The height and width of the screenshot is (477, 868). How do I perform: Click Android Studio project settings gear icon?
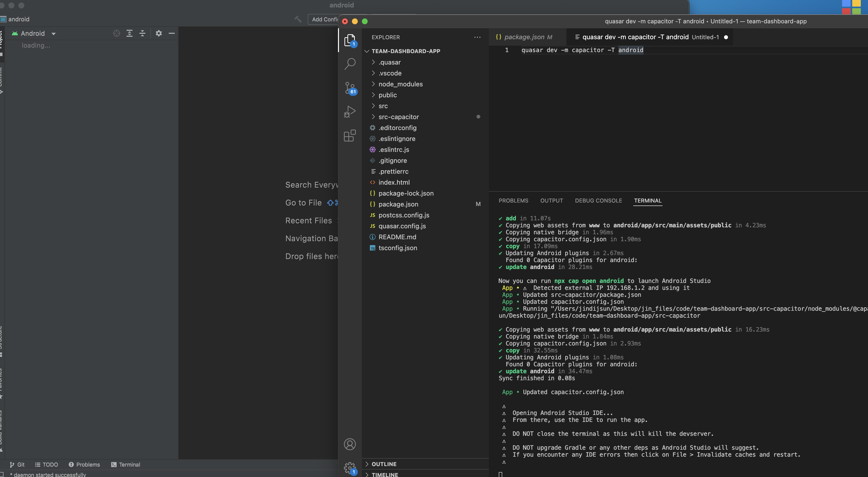click(159, 33)
